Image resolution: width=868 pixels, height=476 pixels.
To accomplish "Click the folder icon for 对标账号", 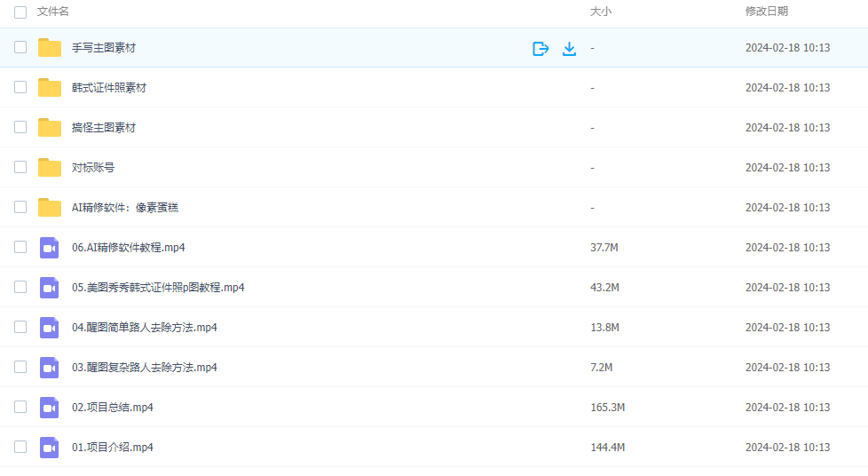I will [50, 168].
